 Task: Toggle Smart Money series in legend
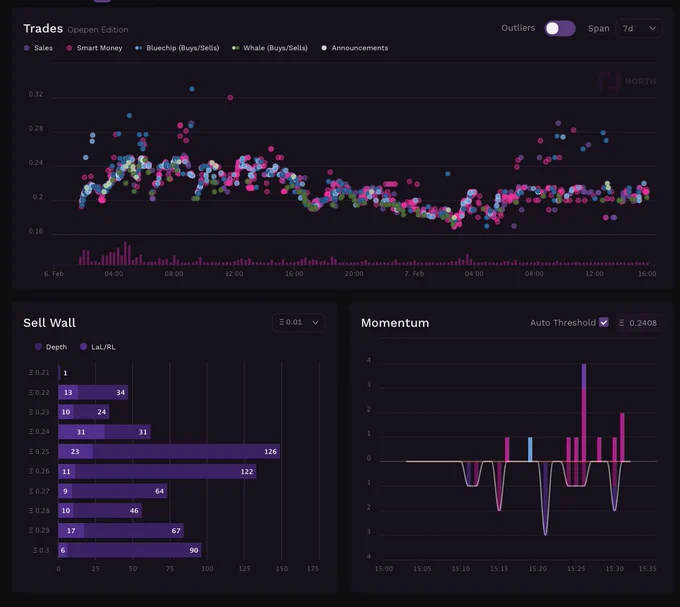point(94,48)
